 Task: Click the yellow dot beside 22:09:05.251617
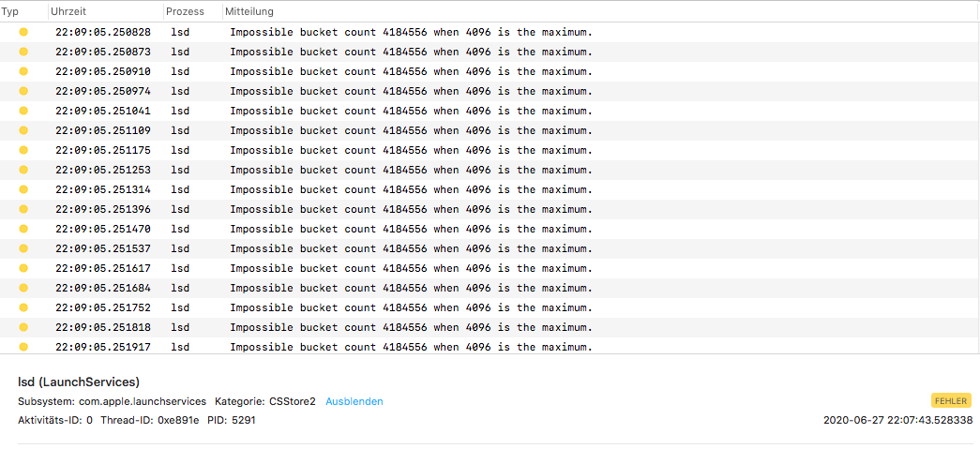23,268
